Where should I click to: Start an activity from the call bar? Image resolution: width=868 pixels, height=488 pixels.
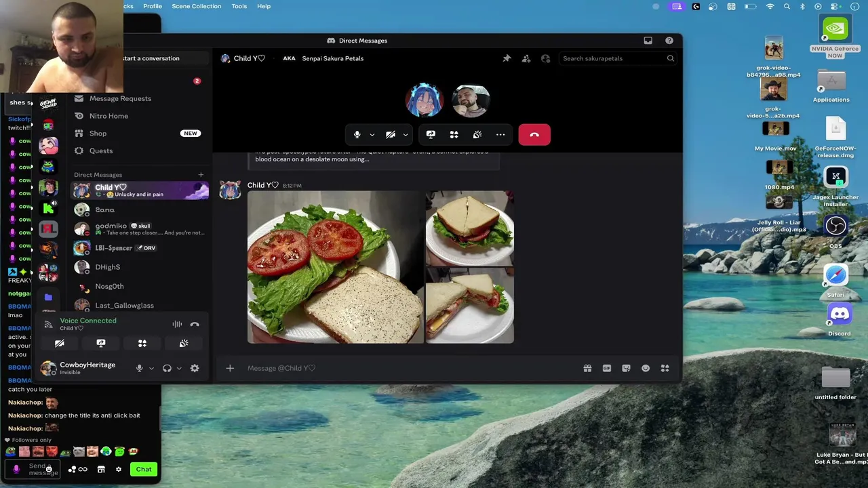pos(454,135)
